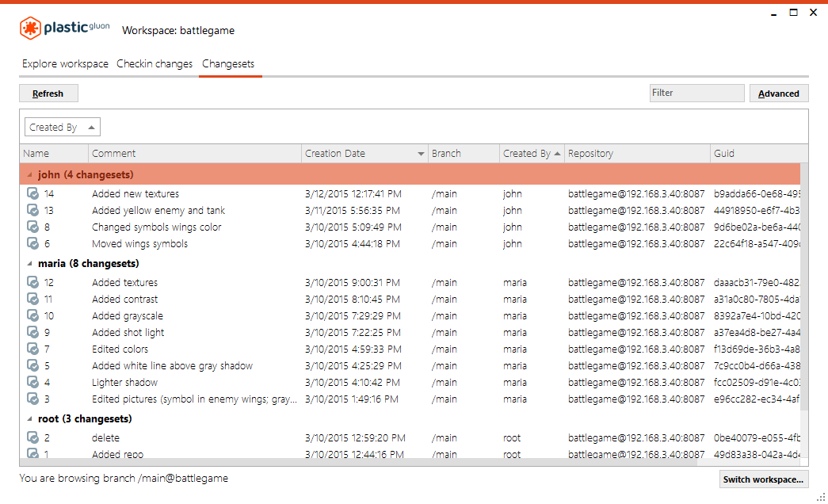Click the changeset icon for changeset 8
Viewport: 828px width, 504px height.
click(32, 227)
